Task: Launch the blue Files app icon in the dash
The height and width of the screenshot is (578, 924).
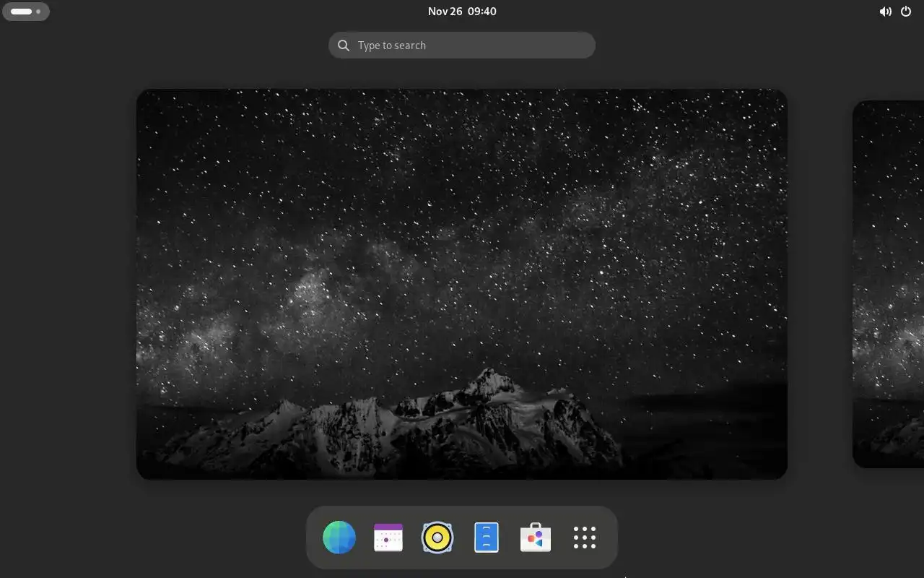Action: tap(487, 538)
